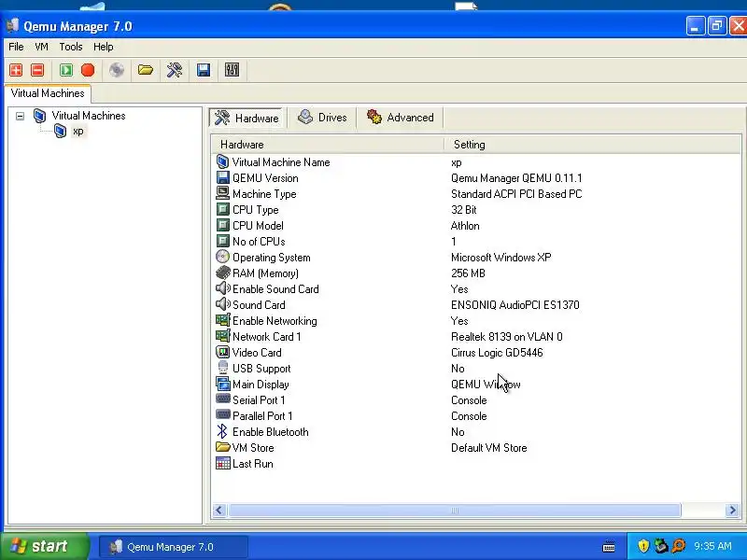Click the Network Card 1 icon
The width and height of the screenshot is (747, 560).
pyautogui.click(x=222, y=336)
